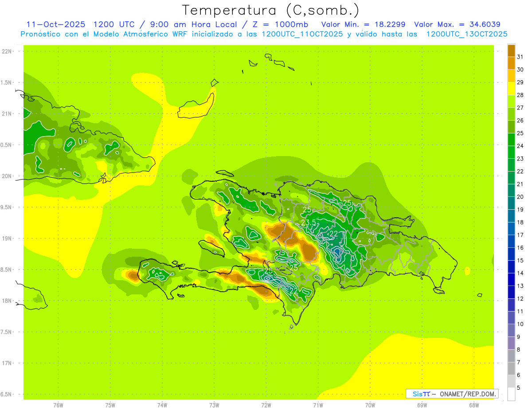Click the 18N latitude axis label

pos(7,301)
